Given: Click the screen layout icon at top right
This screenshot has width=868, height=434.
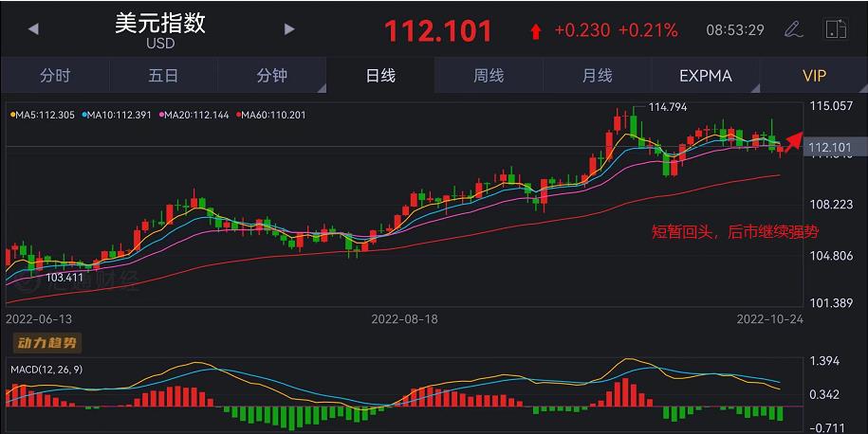Looking at the screenshot, I should coord(836,29).
